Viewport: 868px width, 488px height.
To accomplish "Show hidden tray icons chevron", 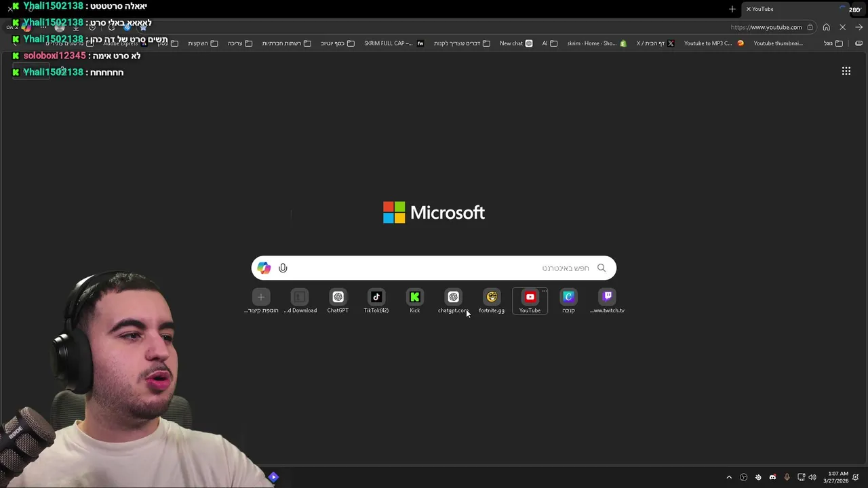I will (x=729, y=477).
